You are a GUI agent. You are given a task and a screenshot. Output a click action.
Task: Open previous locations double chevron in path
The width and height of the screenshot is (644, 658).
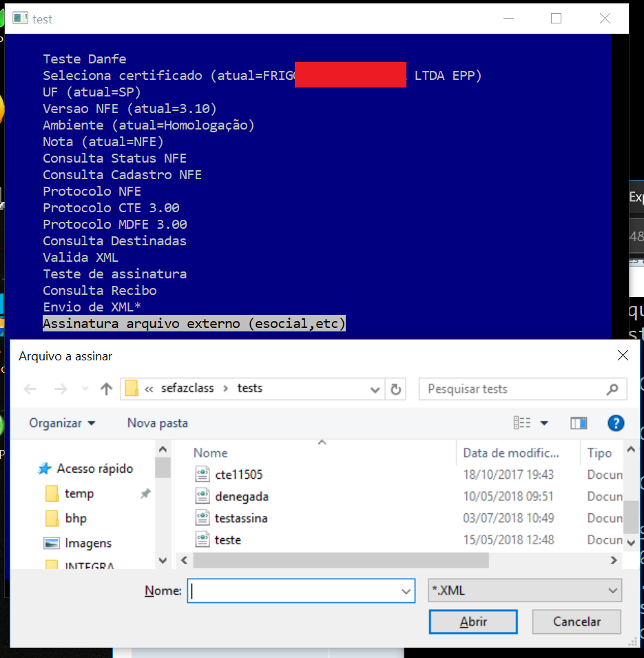click(x=149, y=389)
